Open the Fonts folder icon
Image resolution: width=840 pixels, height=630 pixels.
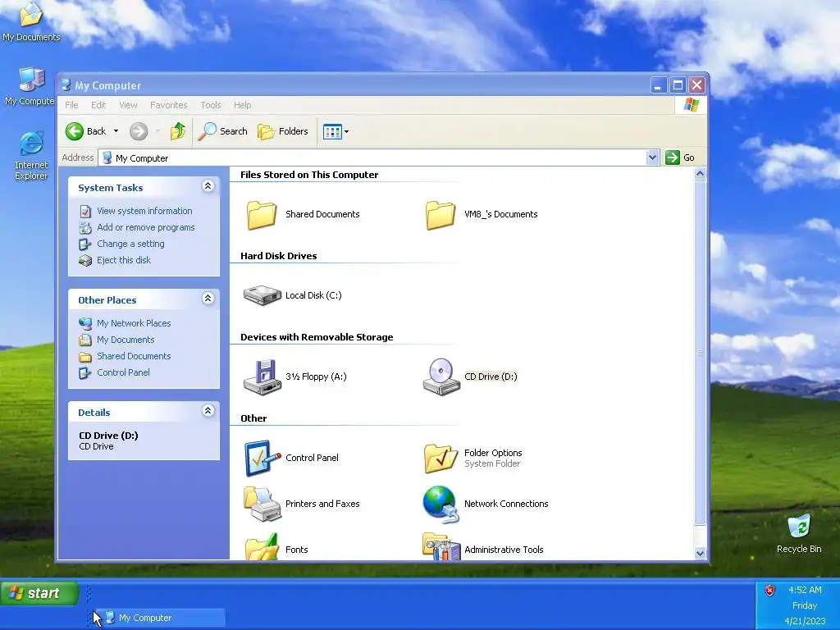tap(262, 546)
